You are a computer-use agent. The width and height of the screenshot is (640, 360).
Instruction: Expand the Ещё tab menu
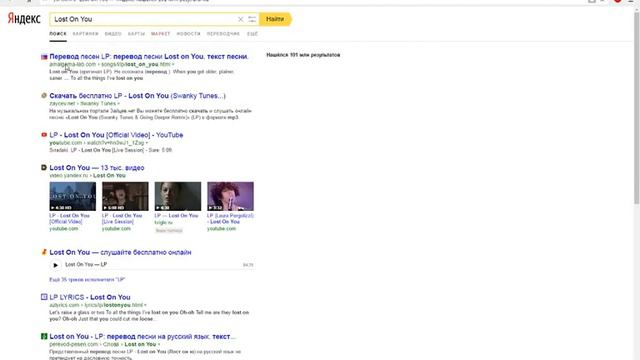click(252, 34)
